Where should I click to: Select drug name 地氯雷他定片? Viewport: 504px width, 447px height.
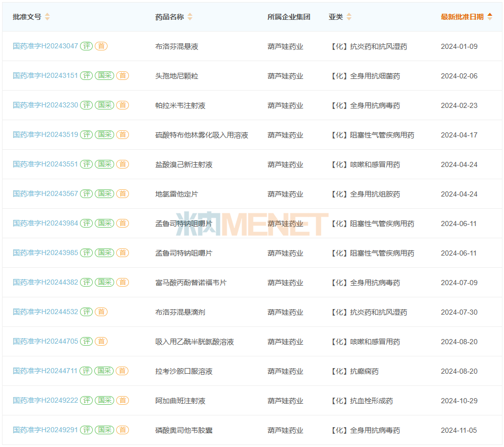[177, 194]
